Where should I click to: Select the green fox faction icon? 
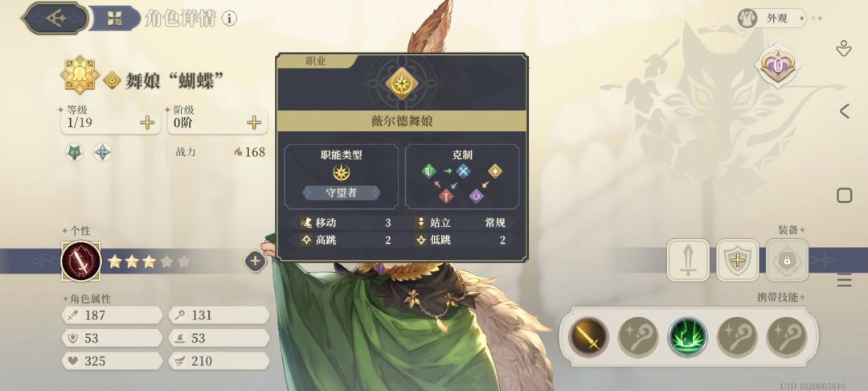coord(75,152)
